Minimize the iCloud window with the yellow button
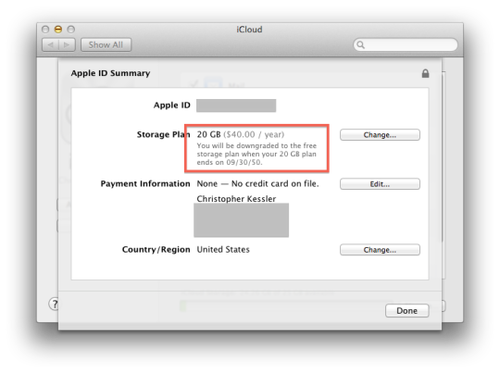Screen dimensions: 500x373 tap(58, 29)
